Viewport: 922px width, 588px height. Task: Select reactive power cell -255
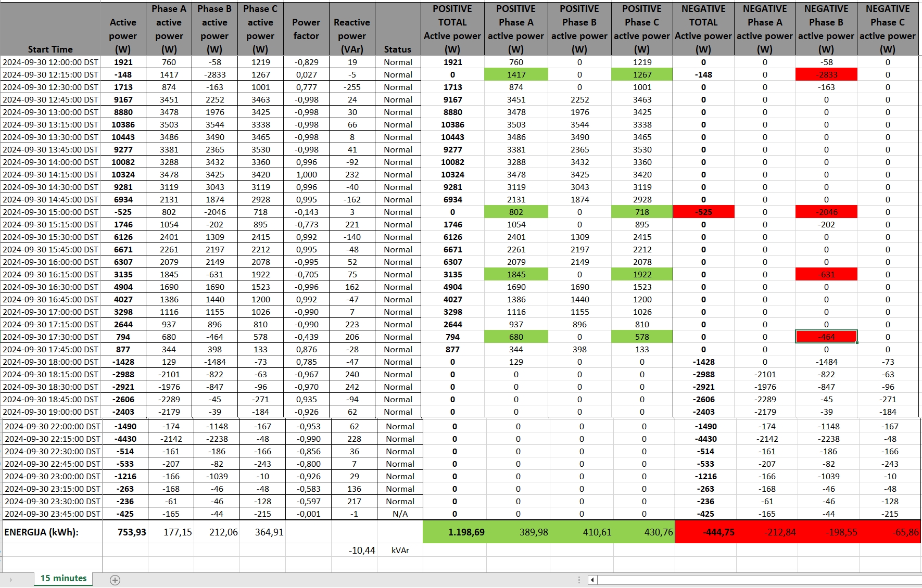(352, 87)
